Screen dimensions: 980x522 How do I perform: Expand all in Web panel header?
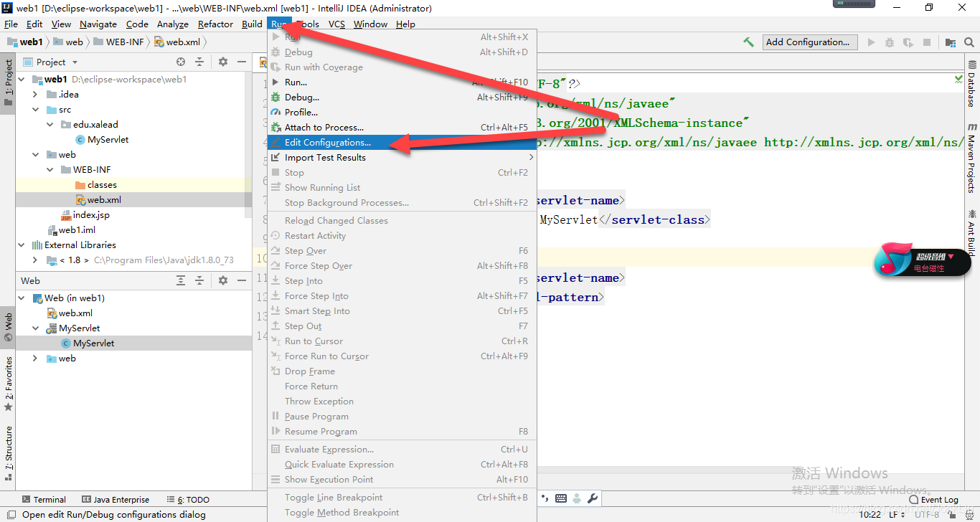tap(181, 281)
